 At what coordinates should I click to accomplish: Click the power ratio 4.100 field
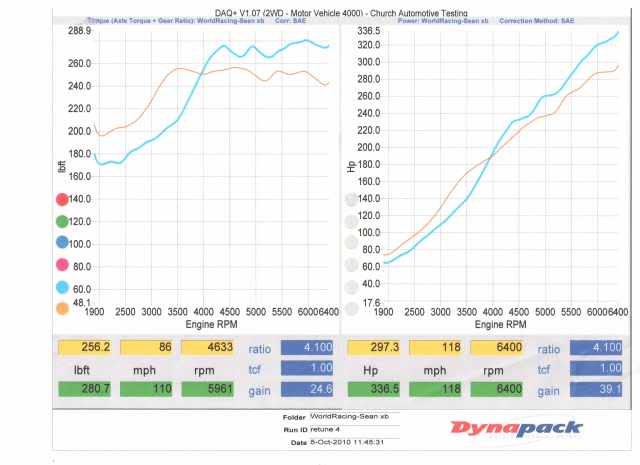pos(596,348)
